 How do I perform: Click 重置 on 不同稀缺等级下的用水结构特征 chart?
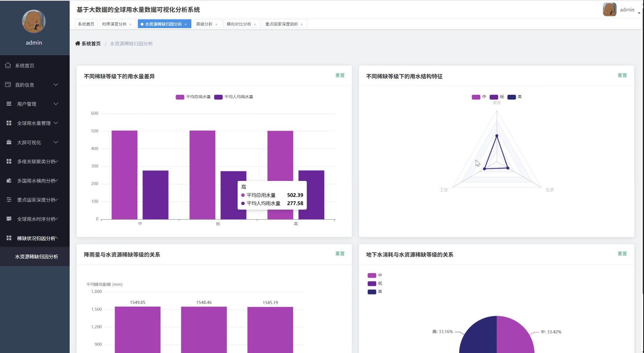click(622, 75)
